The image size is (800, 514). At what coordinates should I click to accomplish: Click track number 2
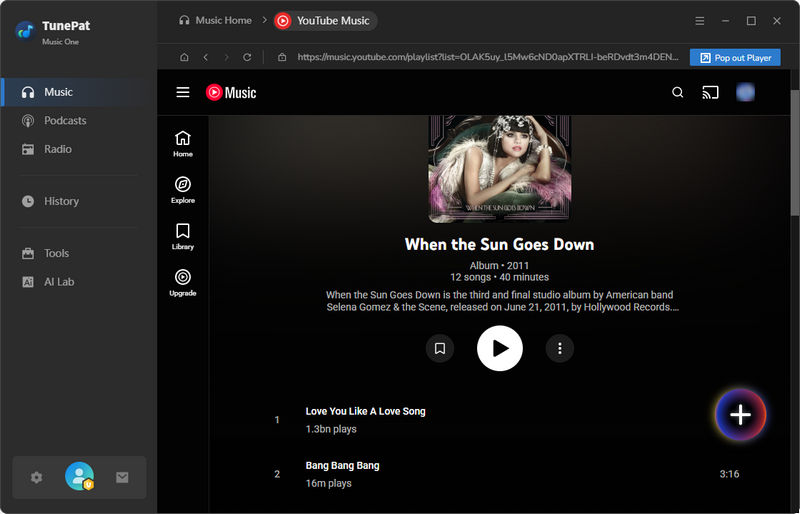click(277, 474)
